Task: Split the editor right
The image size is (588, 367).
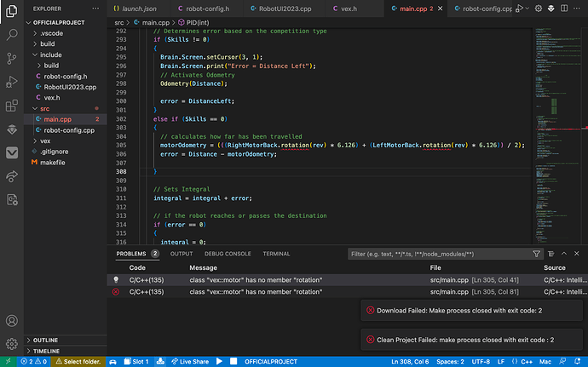Action: click(564, 9)
